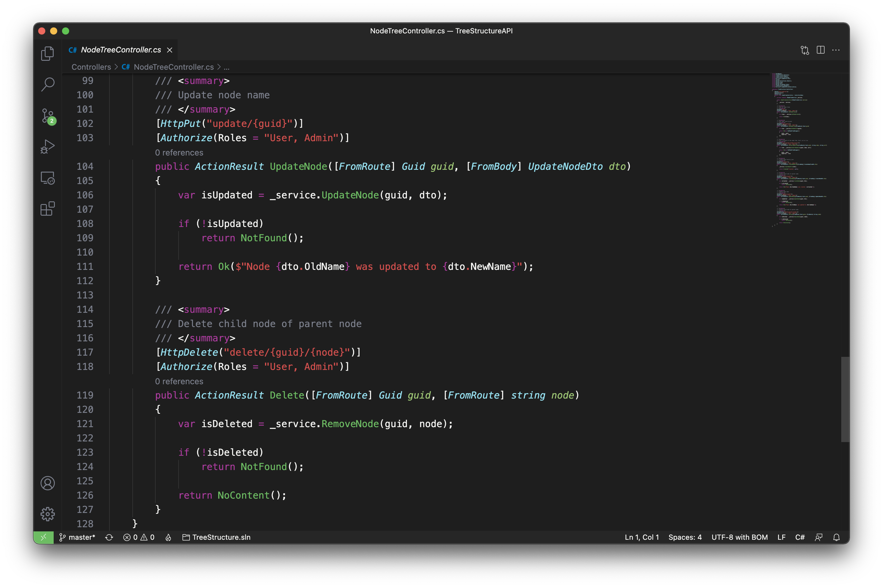Open the errors and warnings problems indicator
This screenshot has width=883, height=588.
click(x=139, y=537)
